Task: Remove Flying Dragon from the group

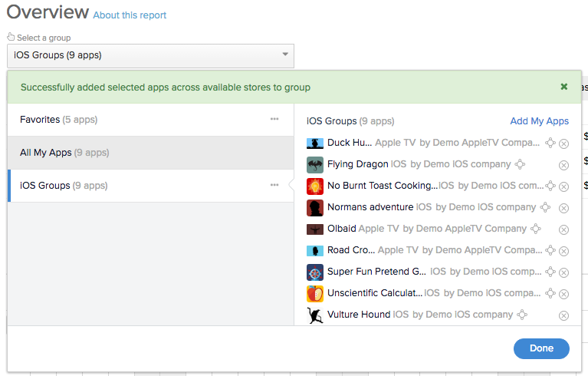Action: coord(563,166)
